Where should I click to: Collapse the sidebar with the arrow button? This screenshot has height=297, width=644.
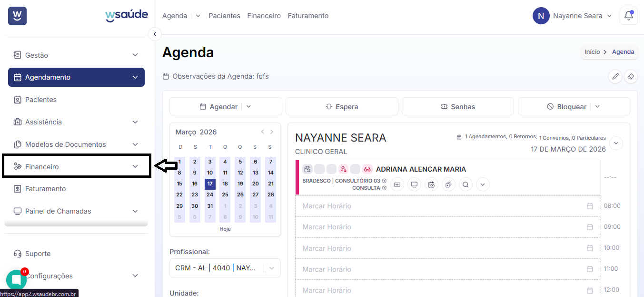point(155,34)
